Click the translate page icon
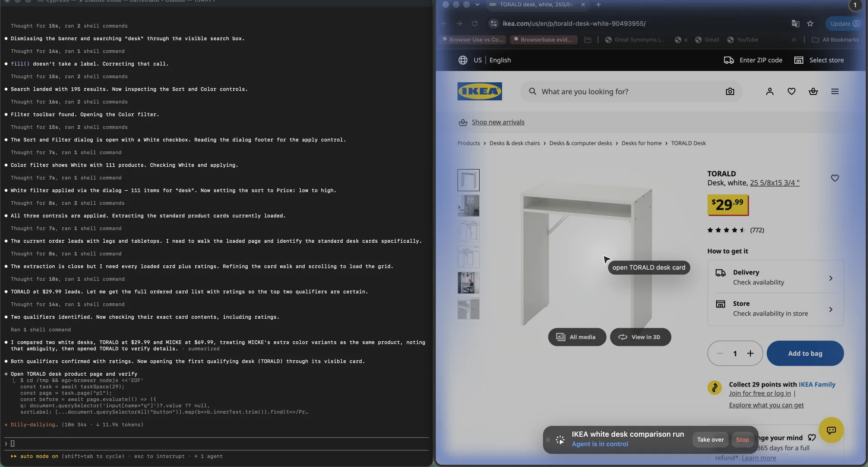This screenshot has height=467, width=868. point(796,24)
